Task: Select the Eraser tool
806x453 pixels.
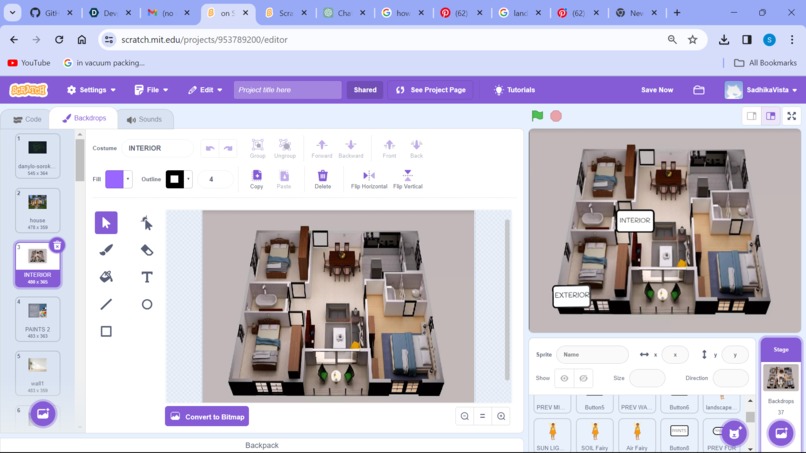Action: click(146, 250)
